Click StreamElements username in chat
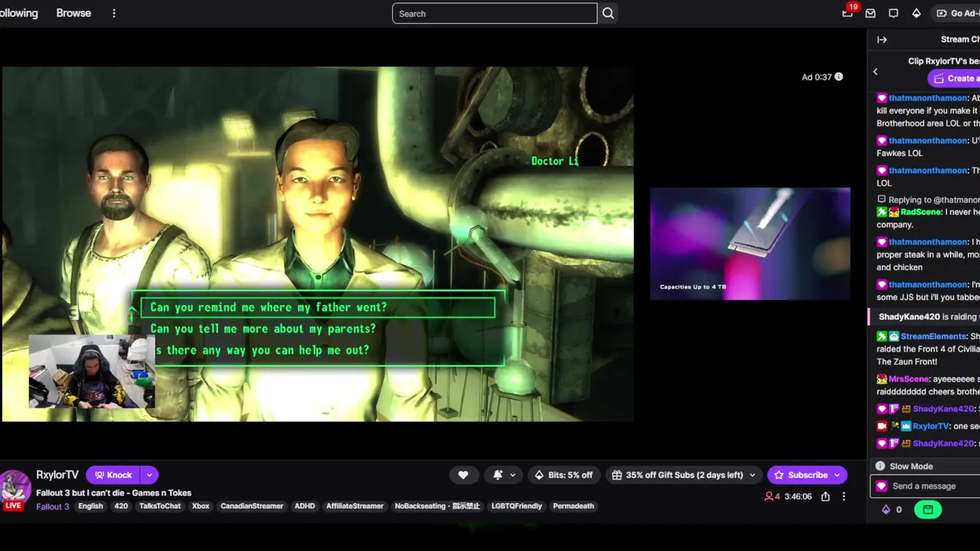This screenshot has height=551, width=980. pyautogui.click(x=933, y=336)
